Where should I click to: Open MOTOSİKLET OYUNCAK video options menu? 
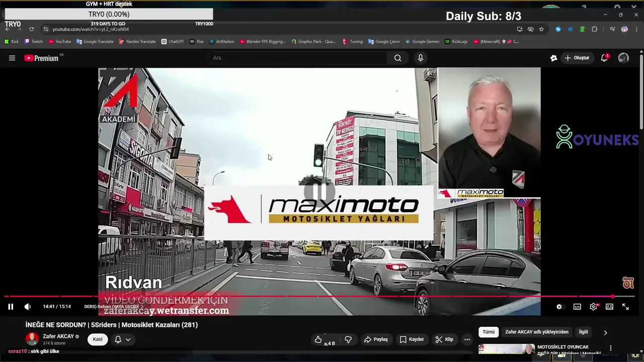tap(611, 348)
